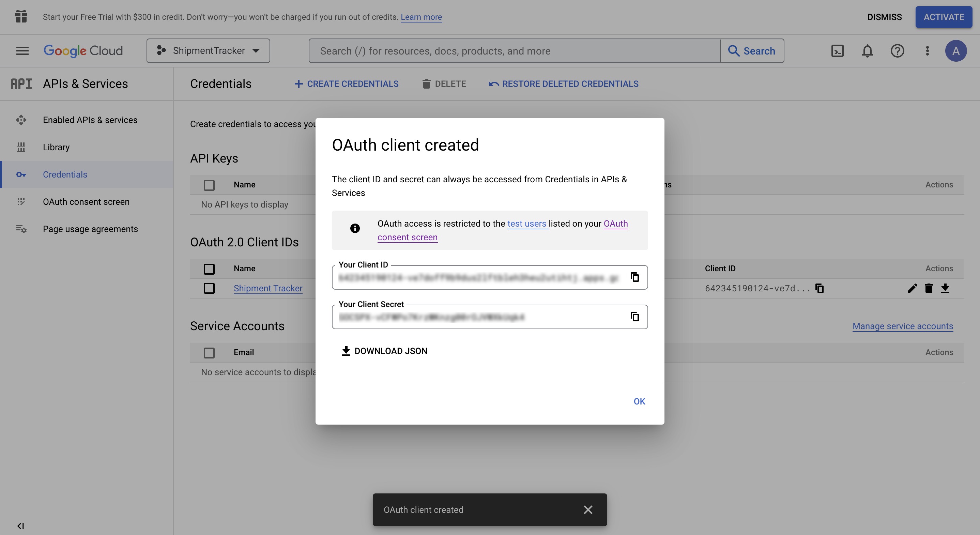This screenshot has width=980, height=535.
Task: Open the three-dot overflow menu
Action: tap(927, 51)
